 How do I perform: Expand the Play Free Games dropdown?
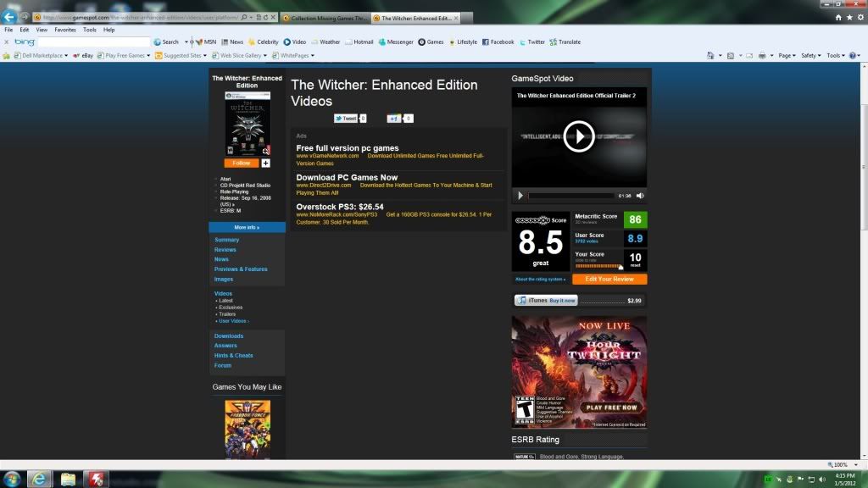coord(148,55)
